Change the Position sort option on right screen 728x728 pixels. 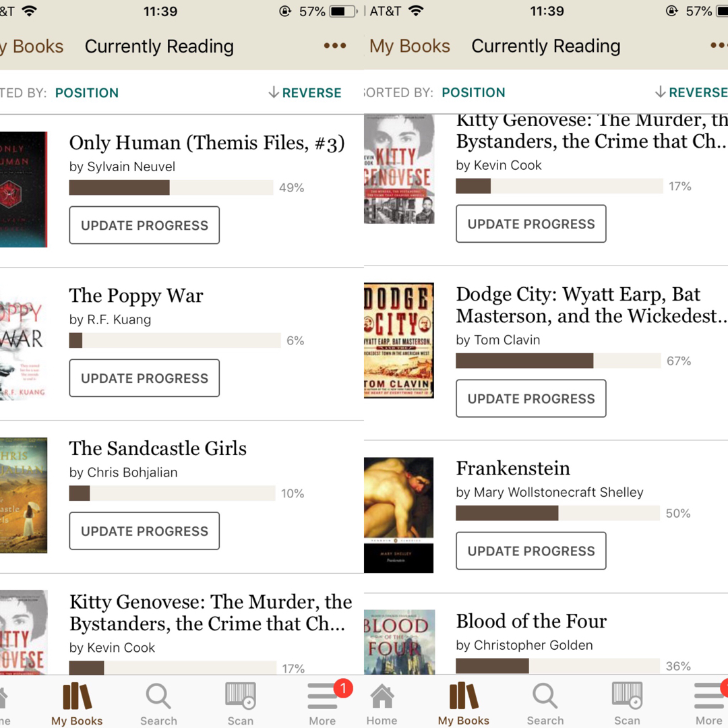pyautogui.click(x=473, y=92)
